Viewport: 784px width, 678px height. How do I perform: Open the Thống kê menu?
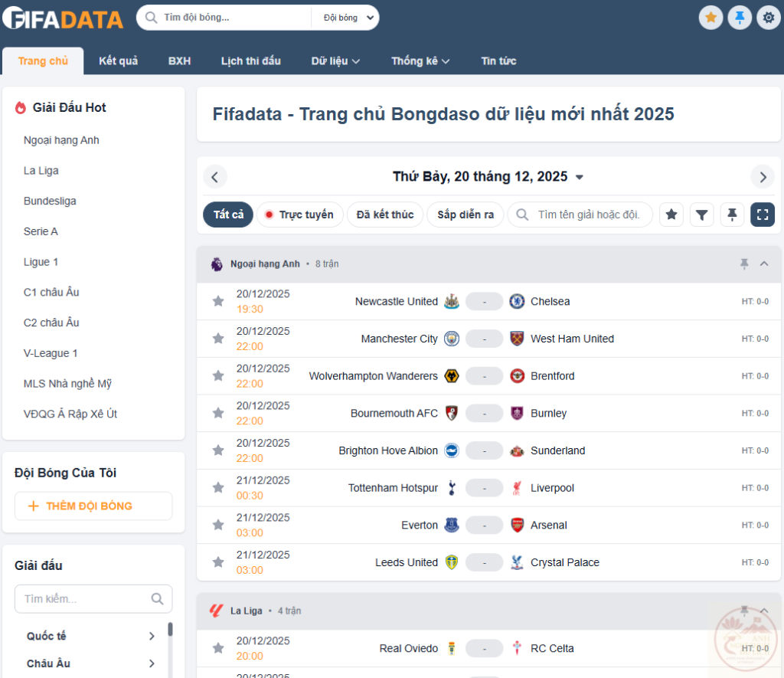click(x=420, y=61)
